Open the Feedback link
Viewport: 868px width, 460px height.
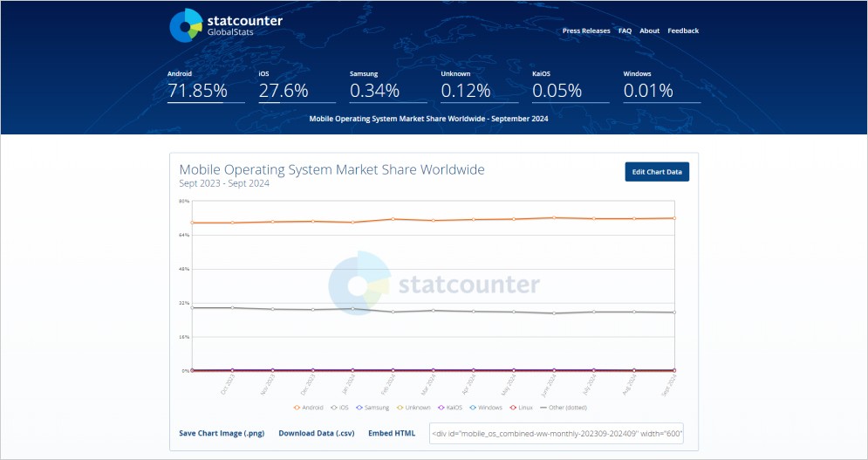pos(683,31)
